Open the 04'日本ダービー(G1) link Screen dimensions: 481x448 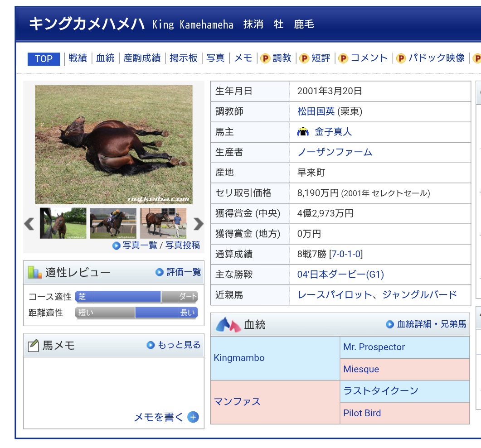click(340, 274)
